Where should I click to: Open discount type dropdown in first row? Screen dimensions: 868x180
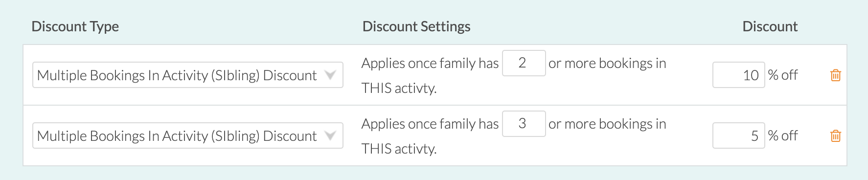tap(187, 75)
